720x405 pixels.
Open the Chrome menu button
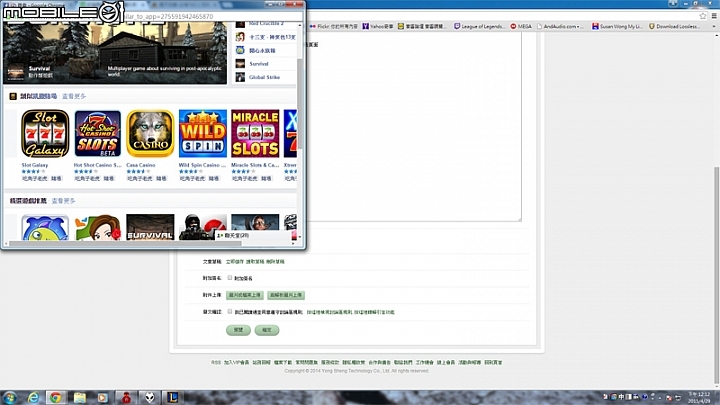pyautogui.click(x=714, y=16)
